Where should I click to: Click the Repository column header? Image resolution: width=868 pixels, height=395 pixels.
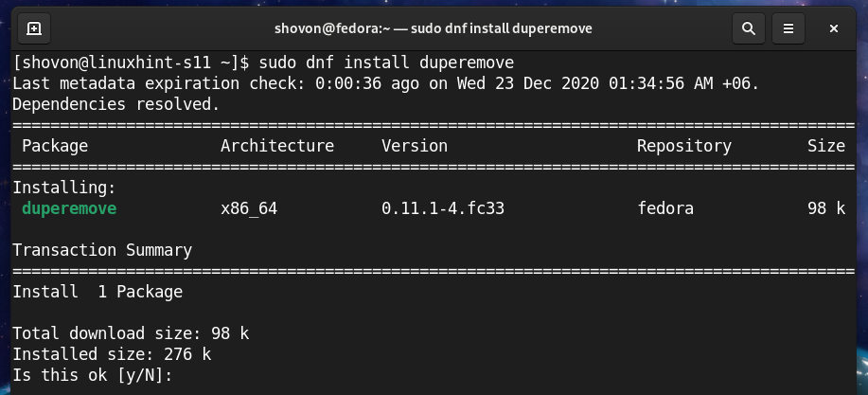(683, 146)
